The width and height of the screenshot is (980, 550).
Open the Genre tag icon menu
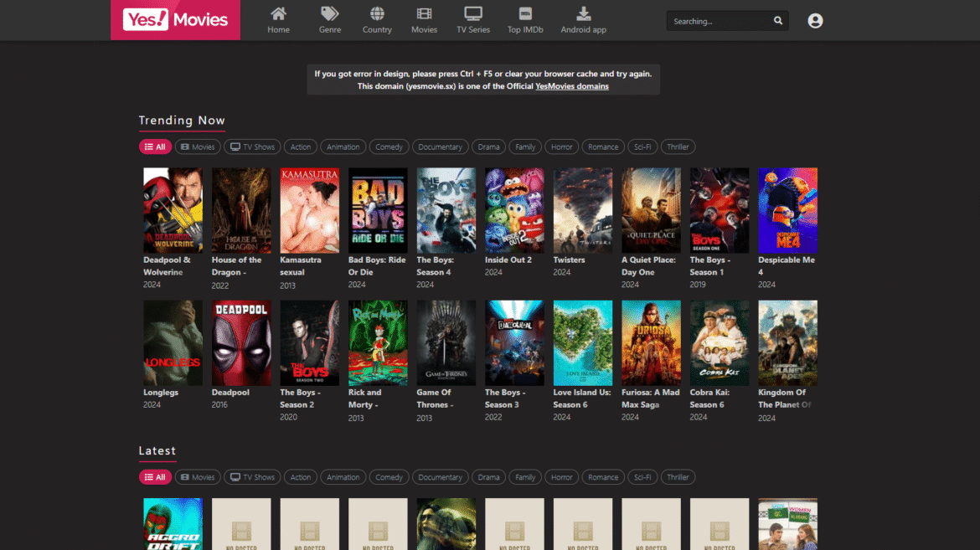pyautogui.click(x=330, y=13)
